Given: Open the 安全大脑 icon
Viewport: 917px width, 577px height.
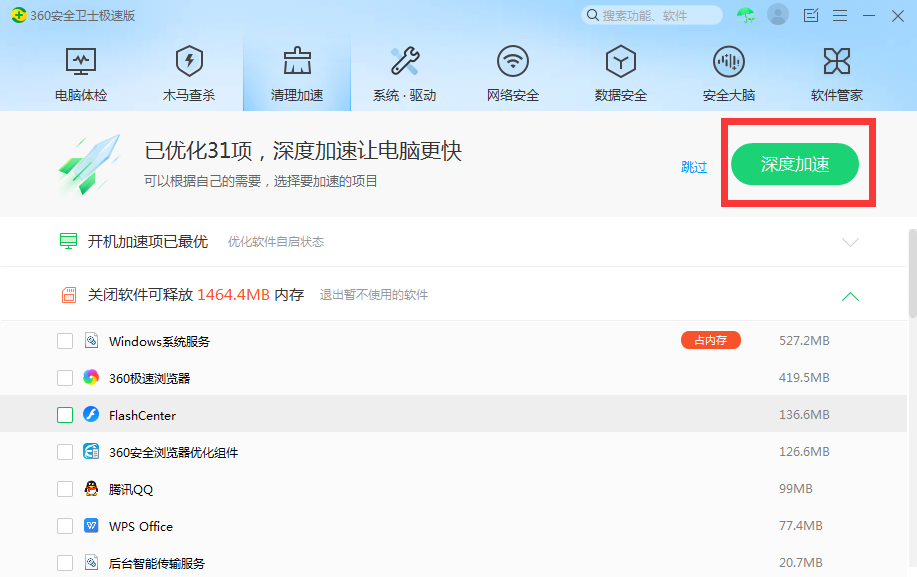Looking at the screenshot, I should click(729, 61).
